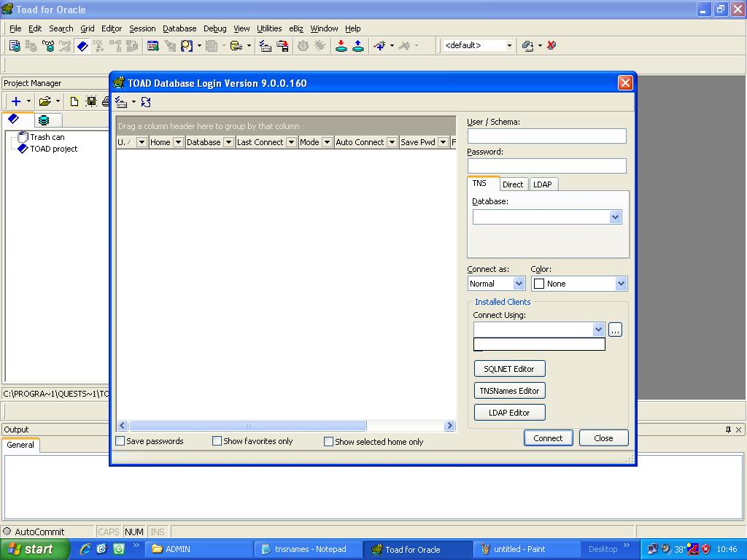This screenshot has width=747, height=560.
Task: Pin the Output panel
Action: point(728,429)
